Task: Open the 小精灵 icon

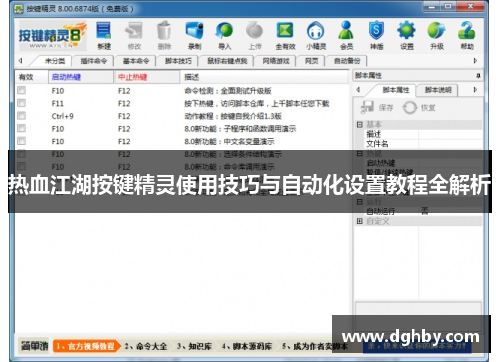Action: pyautogui.click(x=316, y=35)
